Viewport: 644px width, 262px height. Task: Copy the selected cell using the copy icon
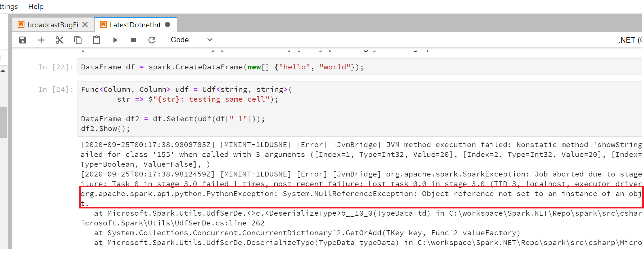(78, 40)
